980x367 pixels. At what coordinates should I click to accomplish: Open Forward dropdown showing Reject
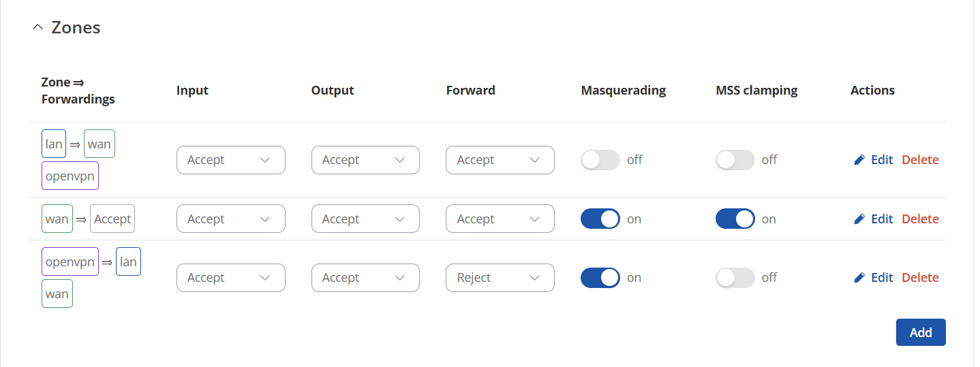pyautogui.click(x=500, y=278)
